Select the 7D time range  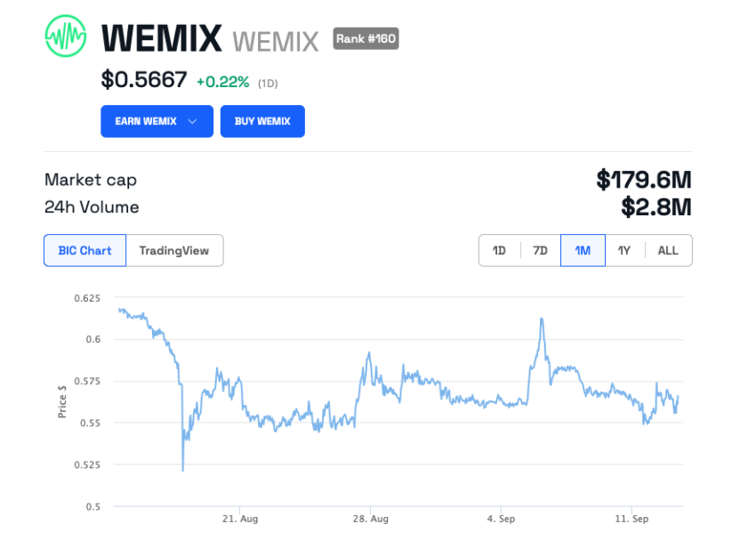point(540,250)
